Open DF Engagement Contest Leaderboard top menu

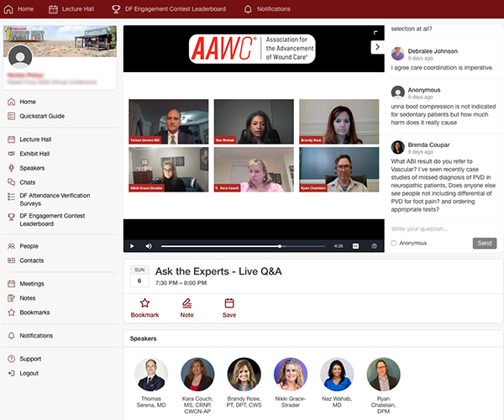pos(176,9)
